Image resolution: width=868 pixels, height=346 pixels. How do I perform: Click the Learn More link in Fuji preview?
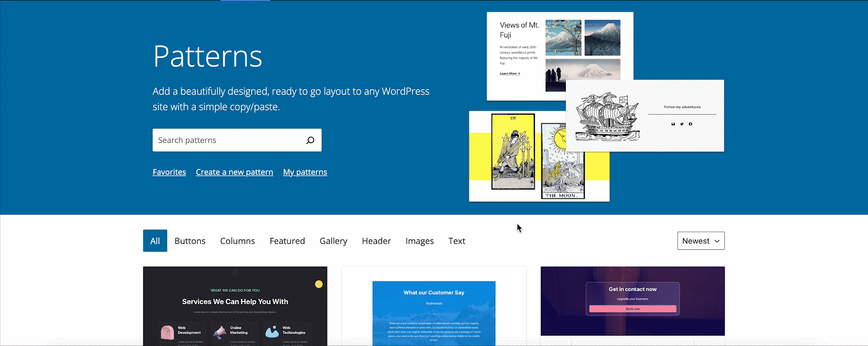pyautogui.click(x=510, y=73)
